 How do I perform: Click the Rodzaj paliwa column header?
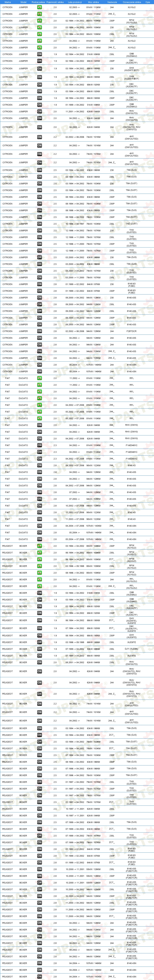pyautogui.click(x=38, y=2)
